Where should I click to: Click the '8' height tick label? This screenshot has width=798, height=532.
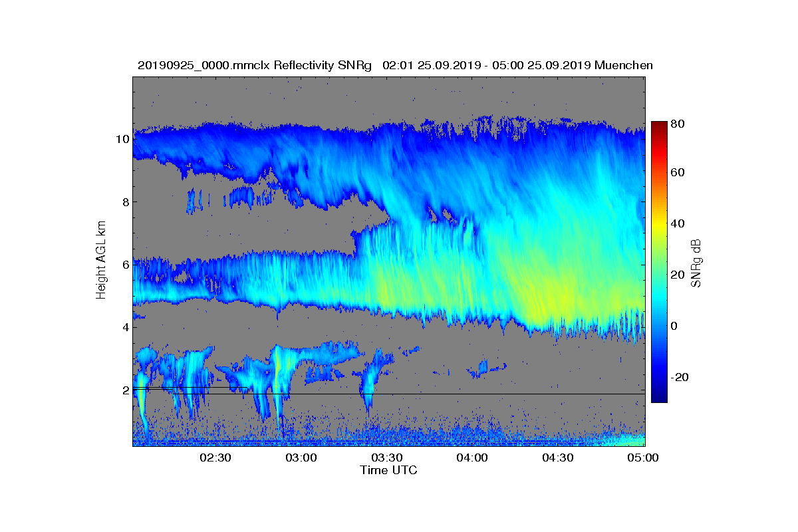[126, 202]
